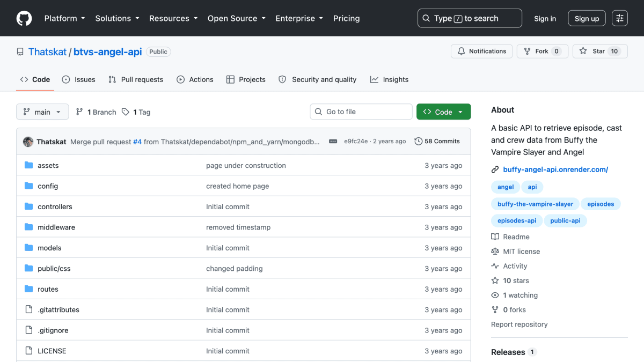Expand the Enterprise menu
The height and width of the screenshot is (362, 644).
pyautogui.click(x=299, y=18)
